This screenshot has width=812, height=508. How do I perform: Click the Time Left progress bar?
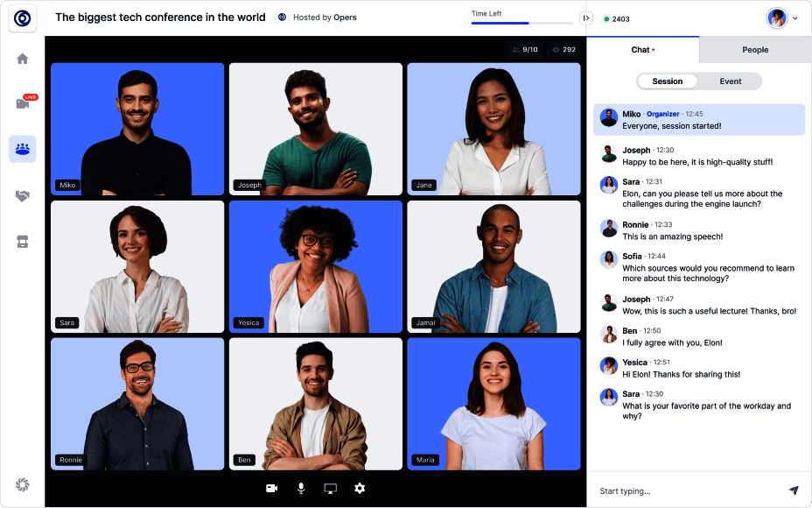[x=522, y=23]
